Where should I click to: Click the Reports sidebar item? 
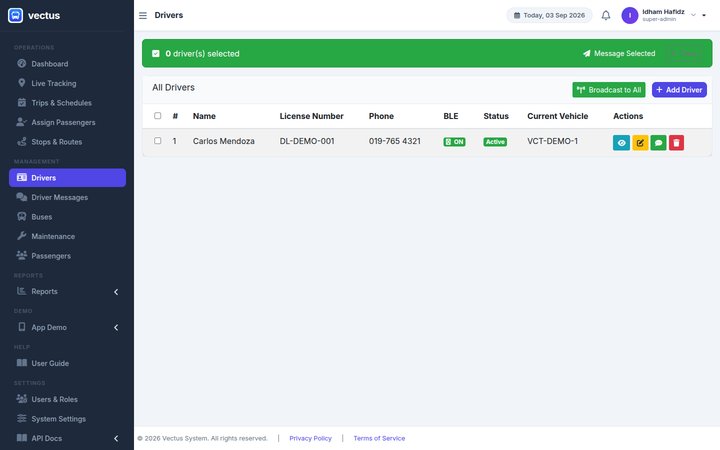click(x=67, y=292)
